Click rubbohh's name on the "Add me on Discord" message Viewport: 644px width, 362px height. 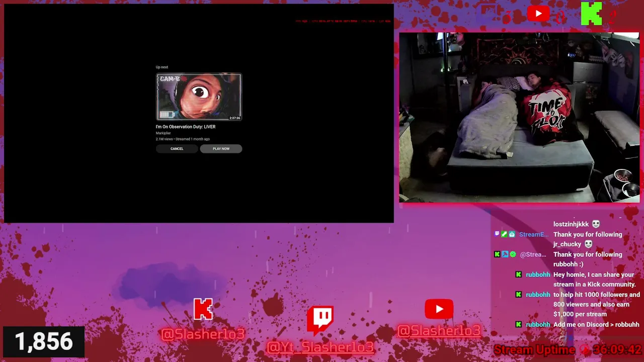(x=538, y=325)
